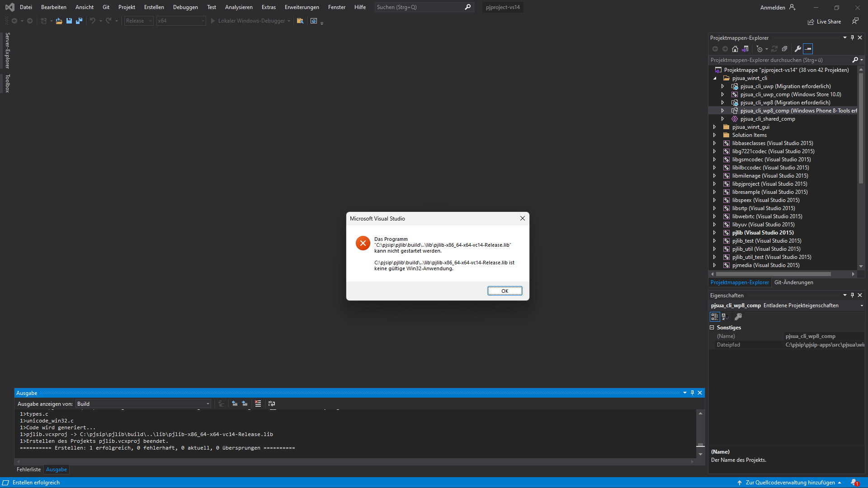Click the feedback icon next to Live Share
868x488 pixels.
tap(855, 21)
